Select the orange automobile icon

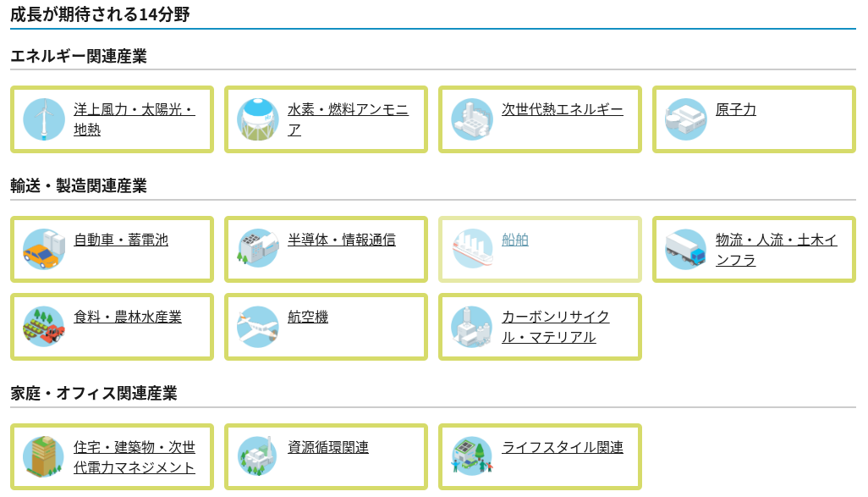pyautogui.click(x=42, y=249)
